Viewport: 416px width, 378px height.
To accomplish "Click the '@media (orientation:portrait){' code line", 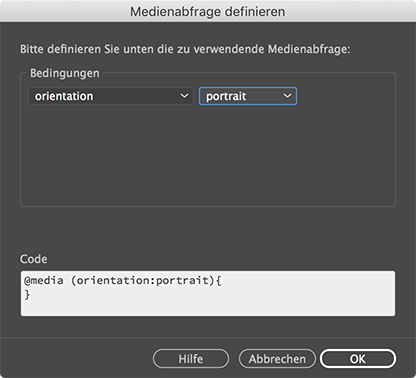I will point(122,281).
